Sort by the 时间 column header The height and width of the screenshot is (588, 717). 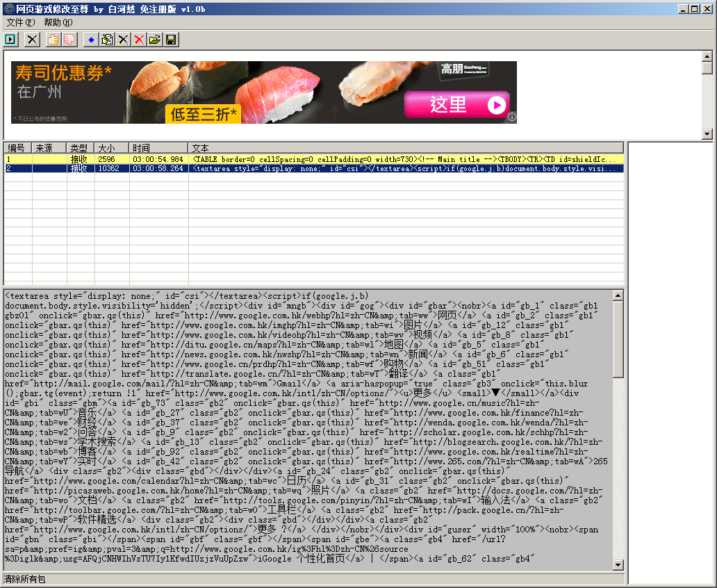tap(158, 148)
